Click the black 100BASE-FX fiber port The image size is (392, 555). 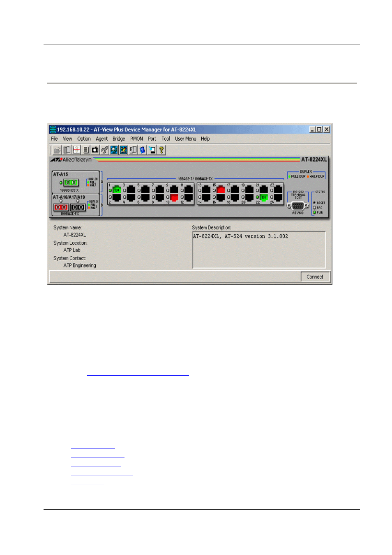[78, 207]
